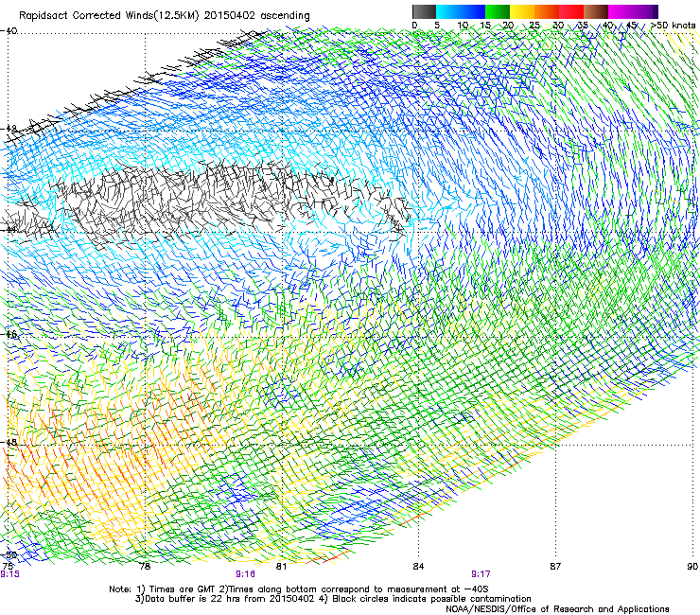Click the longitude label 84
Screen dimensions: 700x615
pyautogui.click(x=418, y=567)
